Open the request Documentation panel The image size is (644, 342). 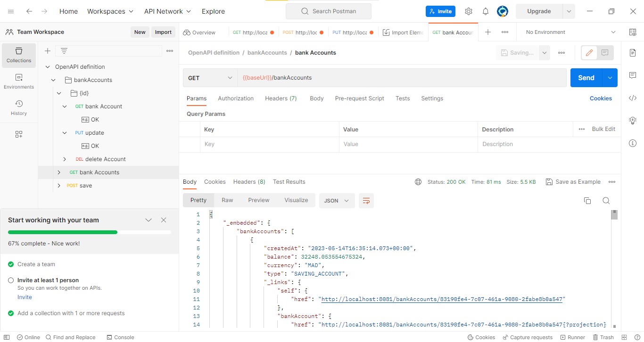tap(632, 53)
